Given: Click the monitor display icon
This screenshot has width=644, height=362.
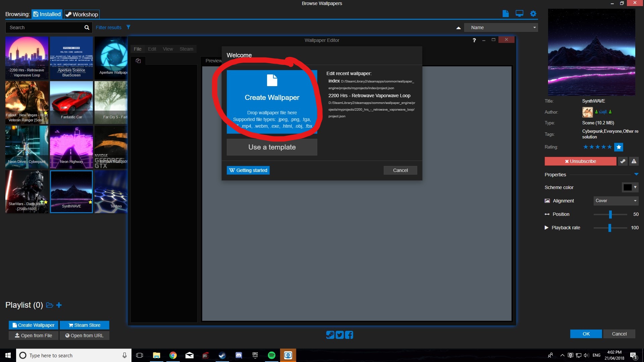Looking at the screenshot, I should 519,14.
